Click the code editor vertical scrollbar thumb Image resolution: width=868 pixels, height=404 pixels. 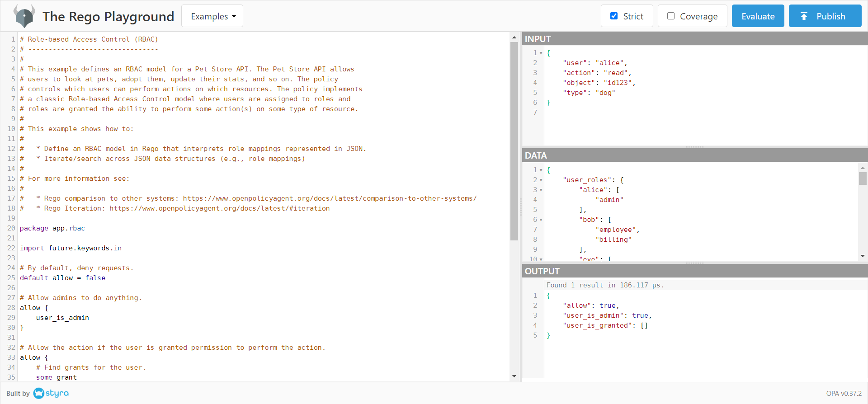(x=514, y=141)
